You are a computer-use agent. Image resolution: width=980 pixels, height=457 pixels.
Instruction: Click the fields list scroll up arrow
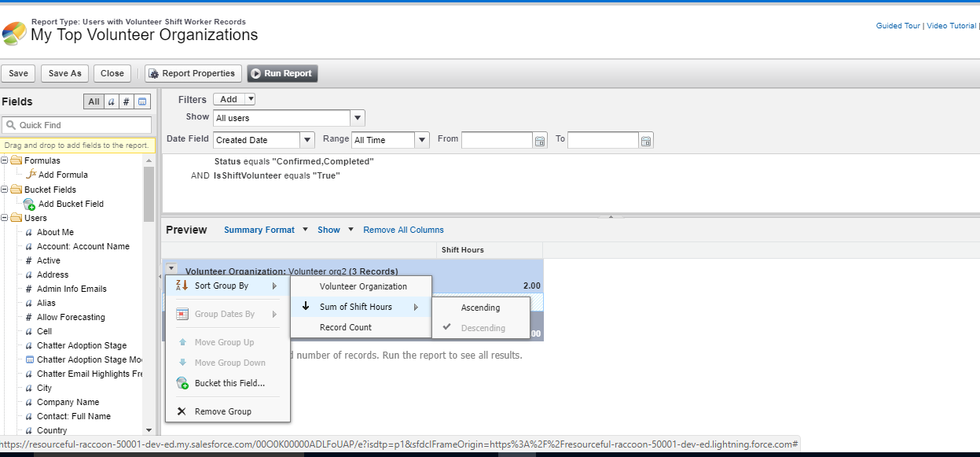click(x=149, y=160)
